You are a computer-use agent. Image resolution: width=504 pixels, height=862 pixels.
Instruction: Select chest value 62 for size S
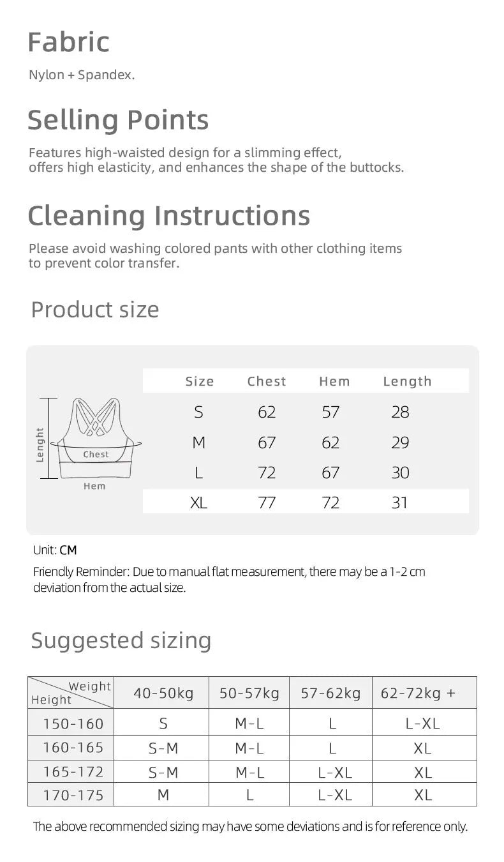(x=267, y=412)
